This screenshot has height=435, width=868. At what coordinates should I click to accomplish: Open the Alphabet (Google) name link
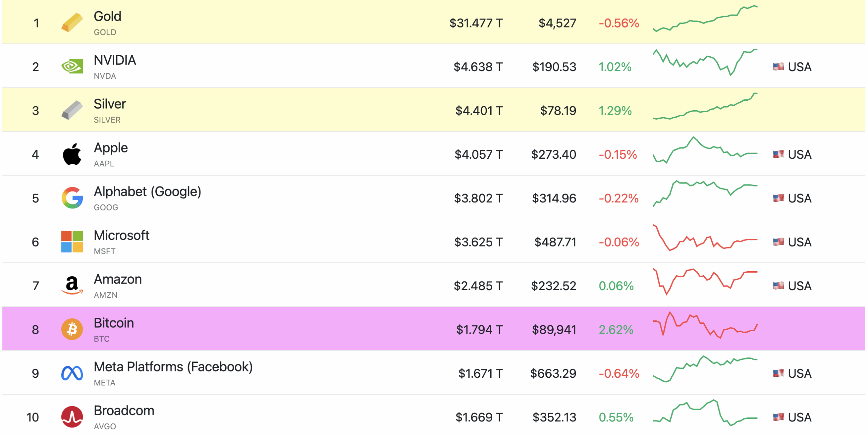click(x=147, y=192)
